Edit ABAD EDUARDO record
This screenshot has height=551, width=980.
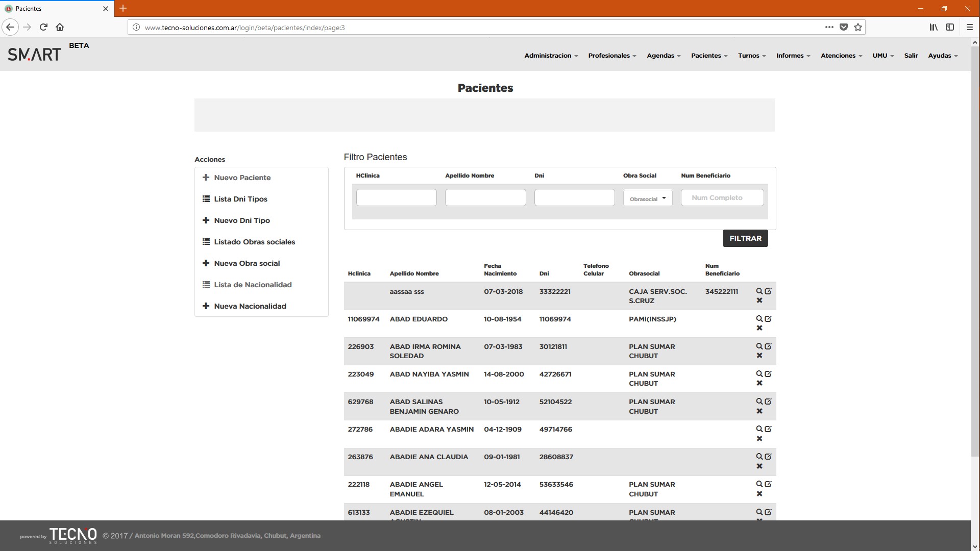[x=768, y=319]
